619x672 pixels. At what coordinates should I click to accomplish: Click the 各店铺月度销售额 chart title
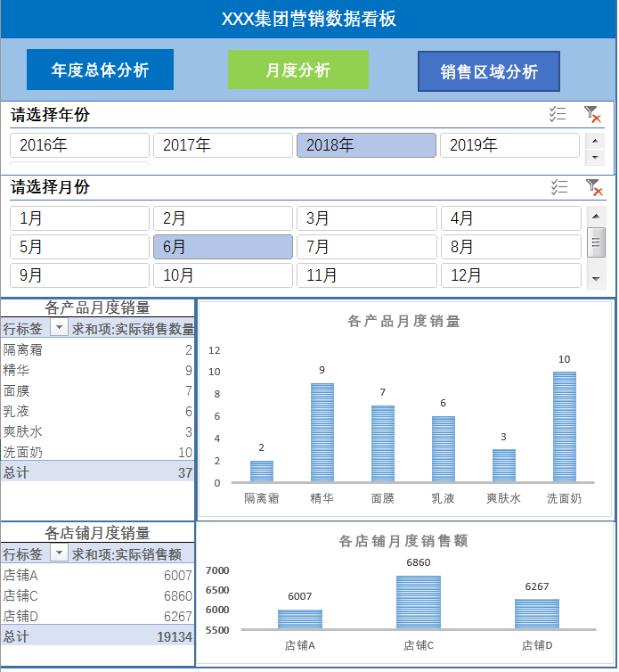pos(403,541)
